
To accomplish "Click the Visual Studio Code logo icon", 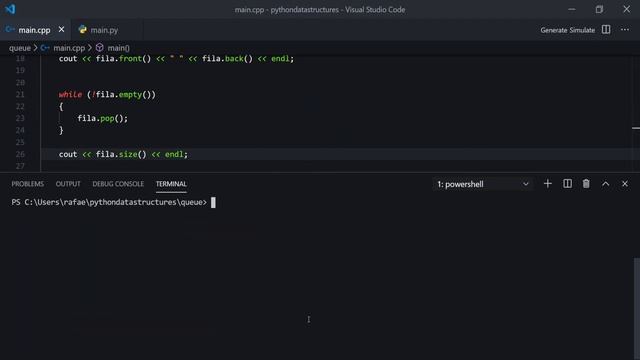I will 10,9.
